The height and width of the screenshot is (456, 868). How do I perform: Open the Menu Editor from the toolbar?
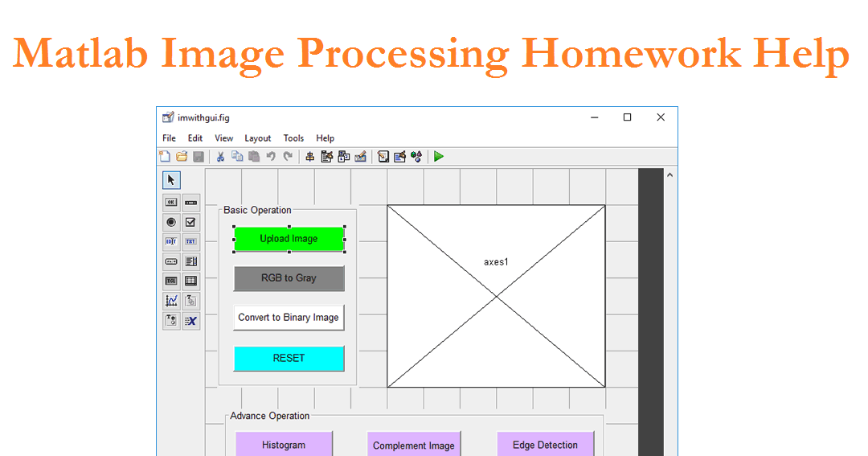326,157
